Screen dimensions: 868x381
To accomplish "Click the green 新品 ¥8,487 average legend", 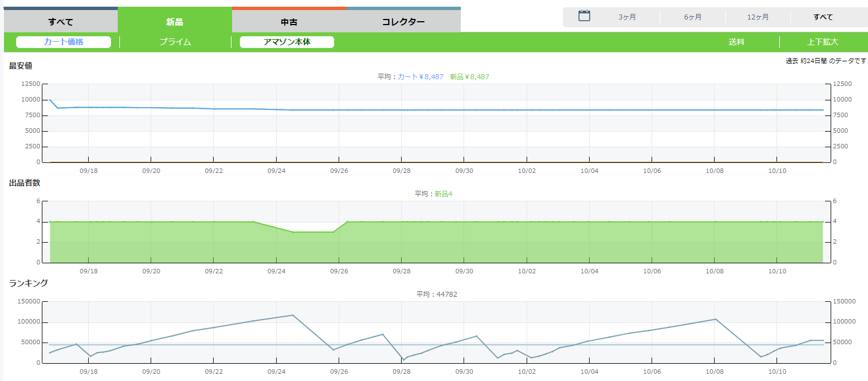I will coord(469,77).
